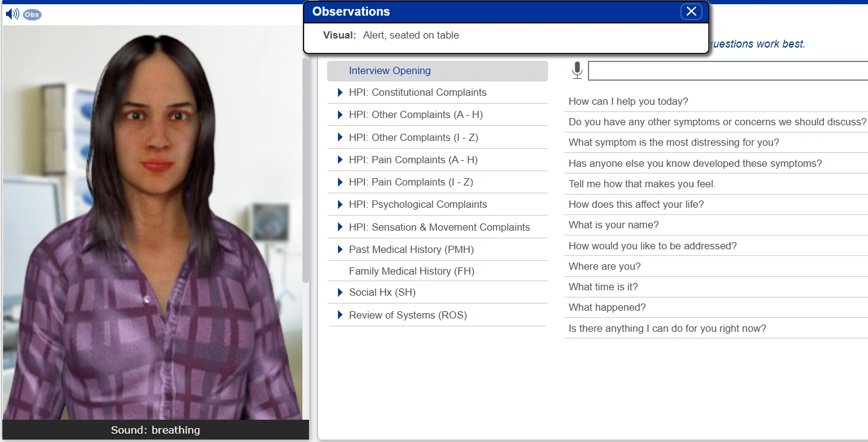Click the patient panel vertical scrollbar

306,170
